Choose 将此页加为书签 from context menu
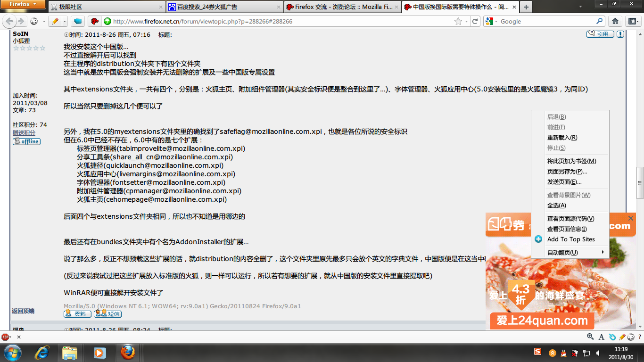The width and height of the screenshot is (644, 362). click(570, 161)
